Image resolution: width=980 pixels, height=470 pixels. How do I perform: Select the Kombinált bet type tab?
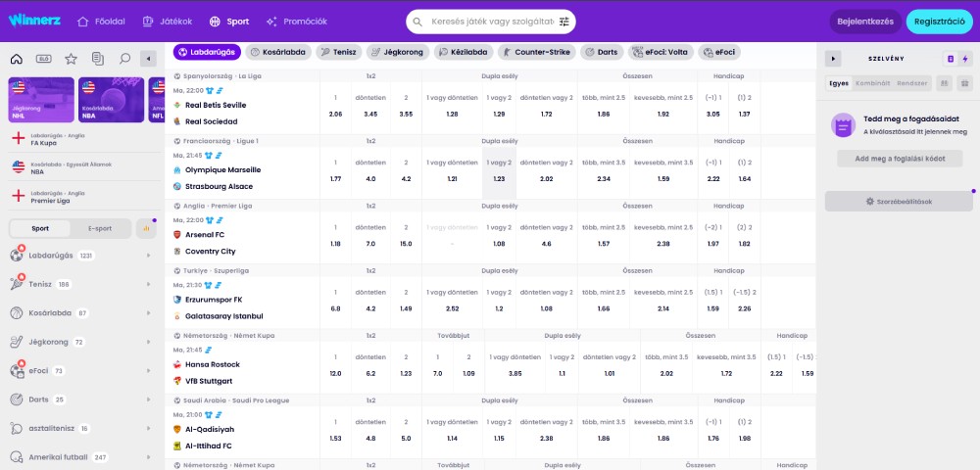click(x=872, y=83)
